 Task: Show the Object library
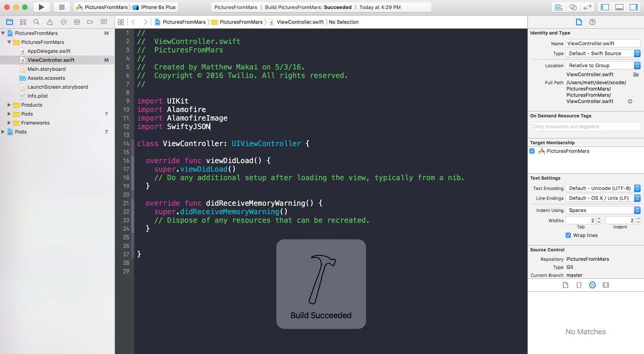coord(592,285)
